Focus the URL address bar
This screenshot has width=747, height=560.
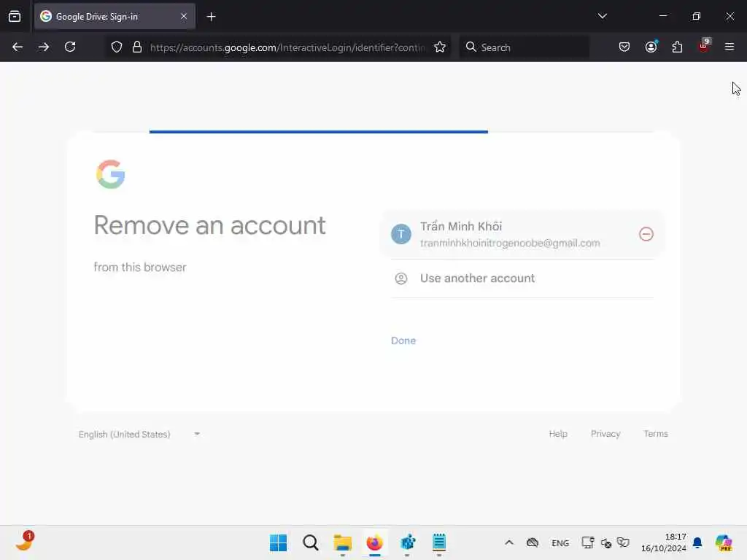click(287, 47)
